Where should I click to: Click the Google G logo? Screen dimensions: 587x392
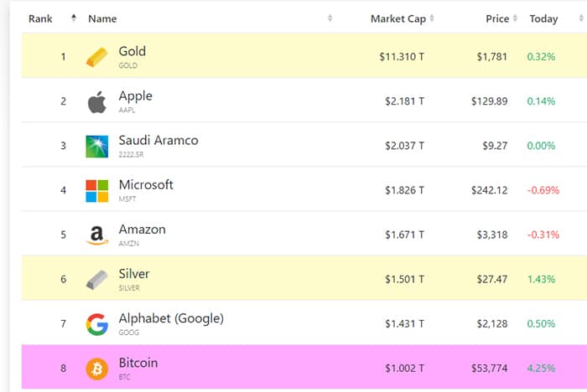pyautogui.click(x=97, y=324)
